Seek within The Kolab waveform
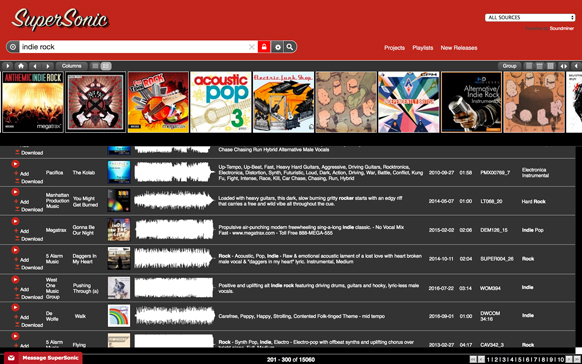582x364 pixels. (174, 172)
